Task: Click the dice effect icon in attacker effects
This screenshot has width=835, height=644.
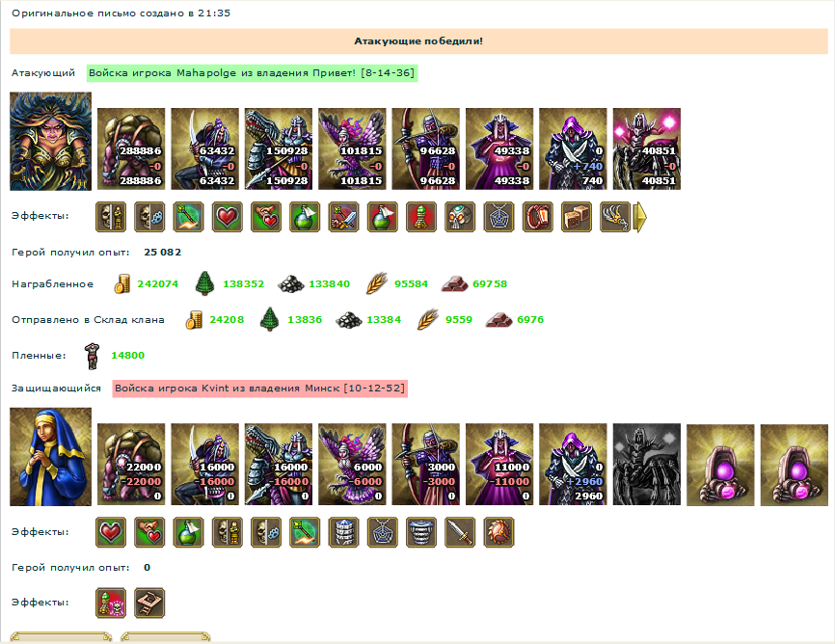Action: coord(577,217)
